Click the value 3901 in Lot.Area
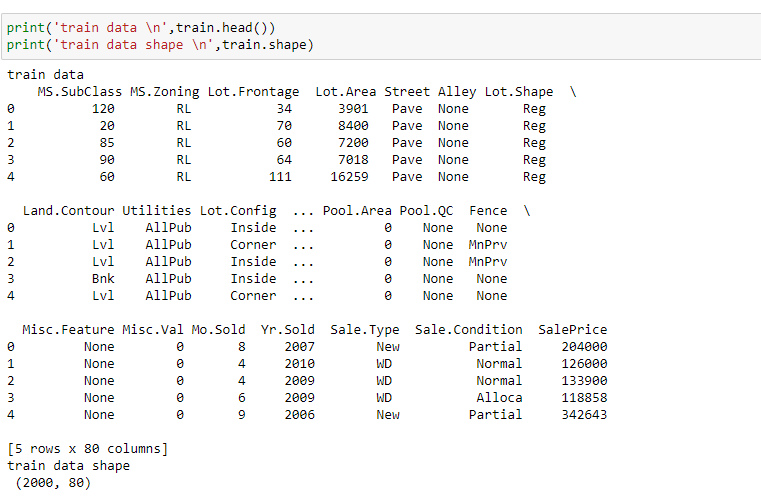 [x=353, y=109]
